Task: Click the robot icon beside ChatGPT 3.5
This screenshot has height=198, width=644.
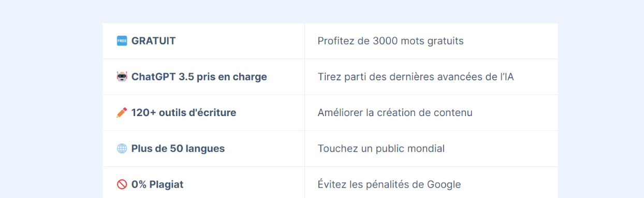Action: coord(122,77)
